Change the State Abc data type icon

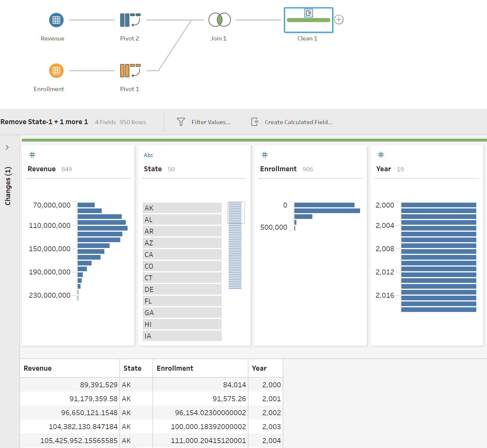[x=148, y=155]
